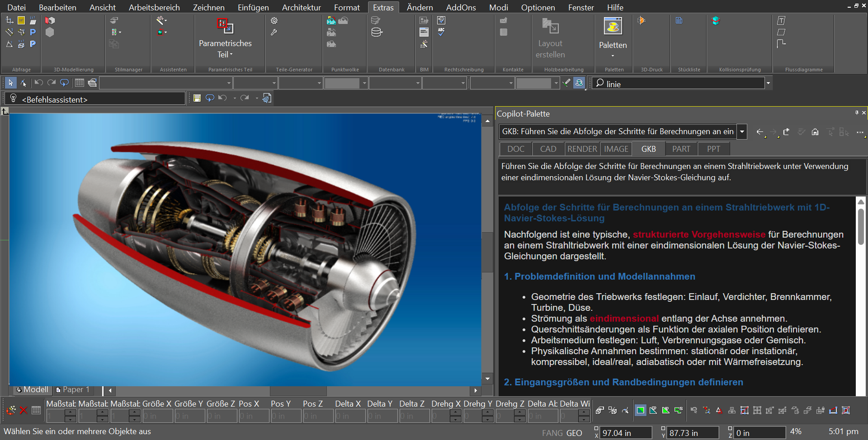Screen dimensions: 868x440
Task: Click the Copilot home icon
Action: (815, 132)
